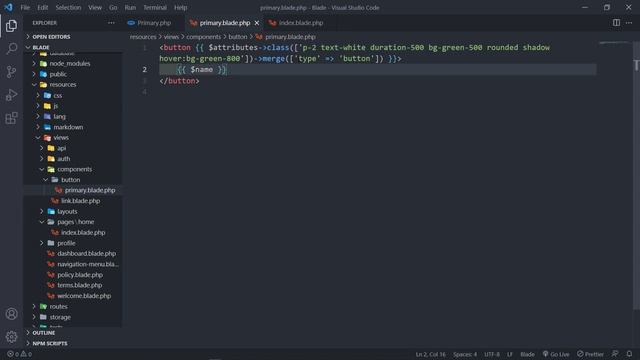Open the File menu
This screenshot has width=640, height=360.
(25, 7)
